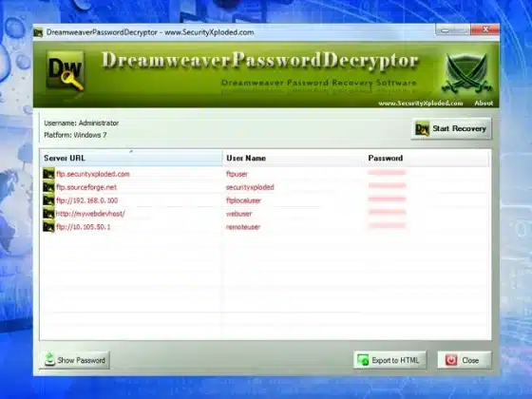Click hidden password for webuser row

click(388, 213)
